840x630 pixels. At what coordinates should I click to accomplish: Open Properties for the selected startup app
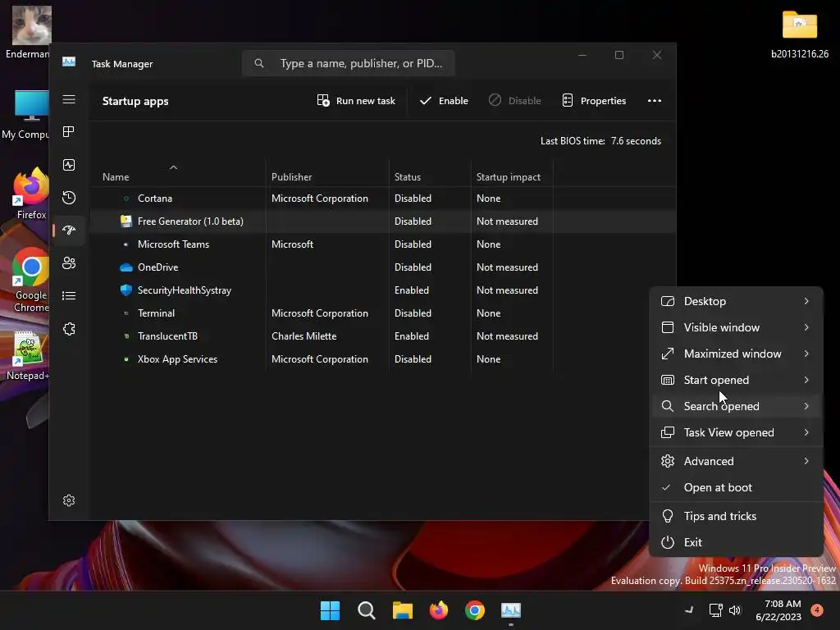pos(594,101)
